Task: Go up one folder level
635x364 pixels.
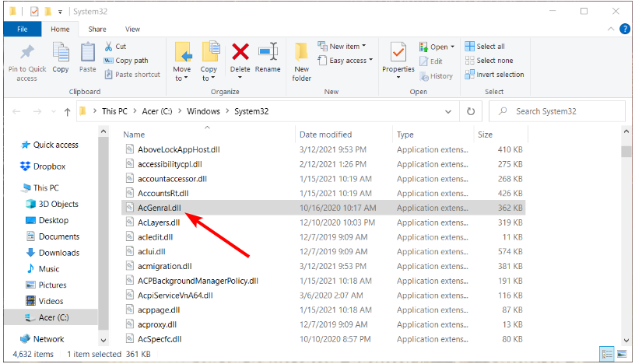Action: 67,112
